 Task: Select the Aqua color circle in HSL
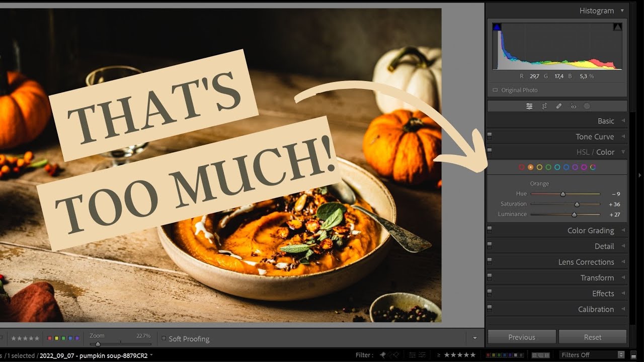557,167
